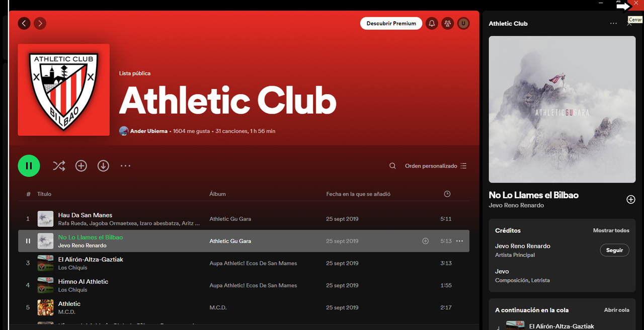Go forward with the right arrow button
Screen dimensions: 644x330
pyautogui.click(x=40, y=23)
